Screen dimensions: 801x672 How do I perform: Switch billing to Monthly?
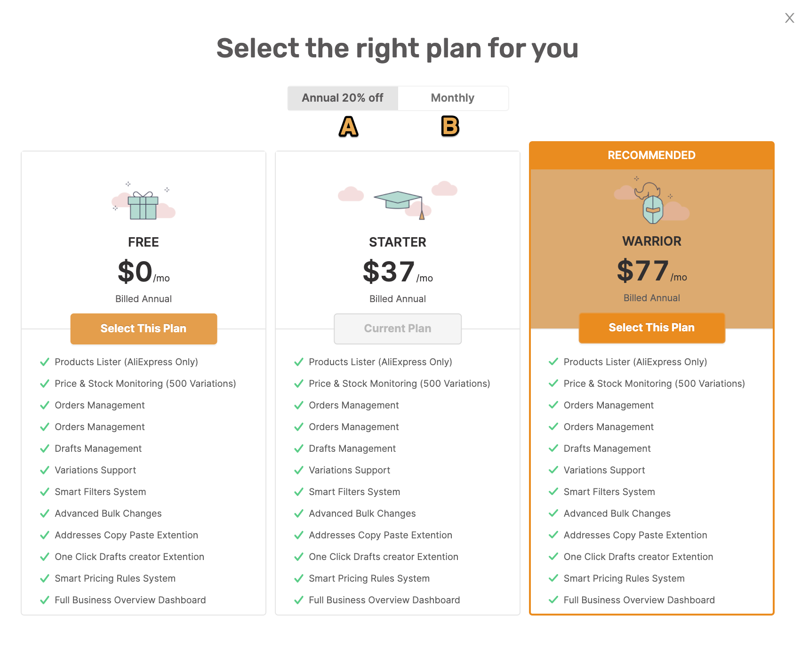click(453, 98)
